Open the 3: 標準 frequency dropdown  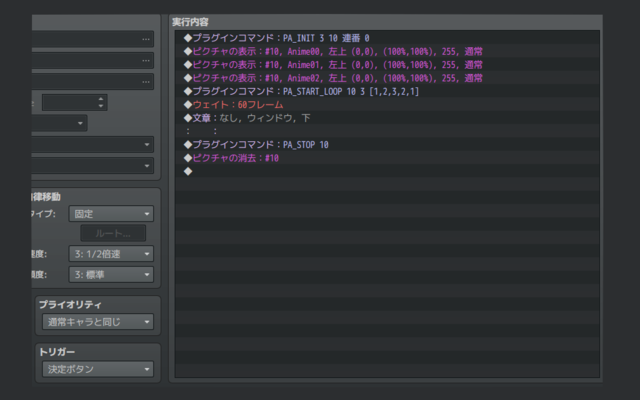pos(111,275)
